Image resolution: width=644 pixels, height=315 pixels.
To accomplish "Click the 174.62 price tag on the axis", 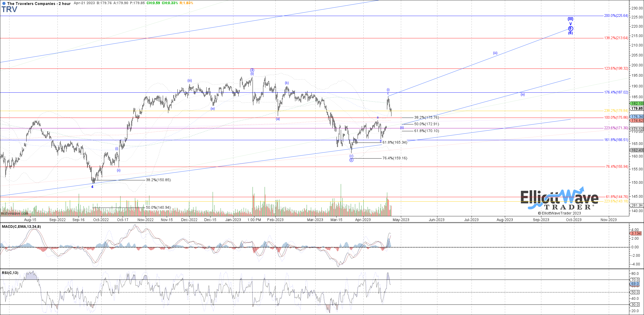I will [636, 121].
